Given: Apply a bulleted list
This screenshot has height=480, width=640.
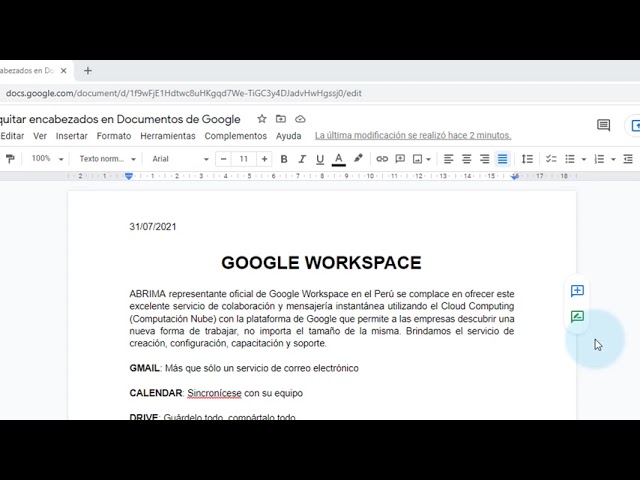Looking at the screenshot, I should (570, 159).
